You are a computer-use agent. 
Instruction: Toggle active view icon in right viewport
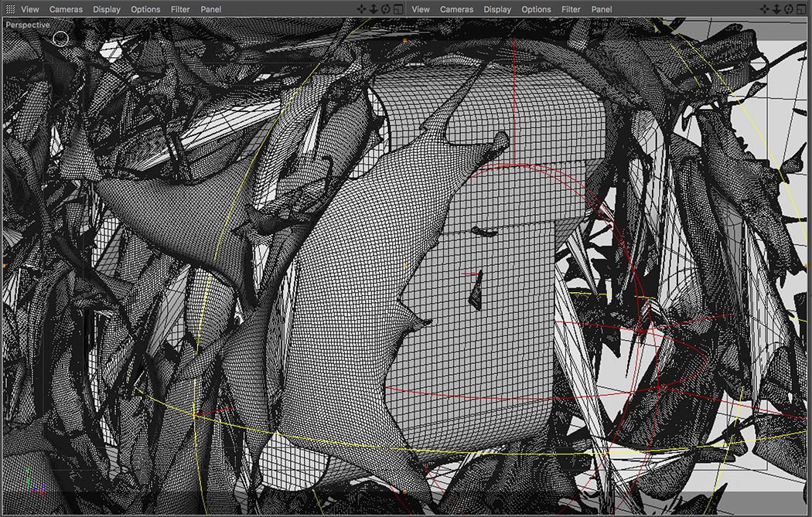801,9
